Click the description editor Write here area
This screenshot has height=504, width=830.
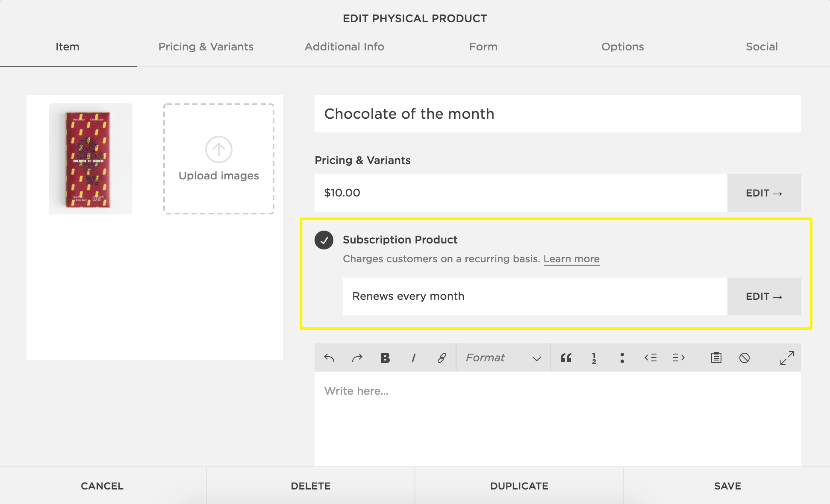[558, 419]
